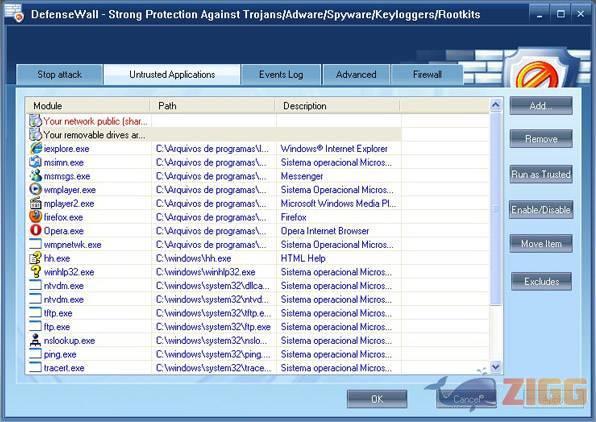Click the wmpnetwk.exe generic window icon

tap(35, 244)
